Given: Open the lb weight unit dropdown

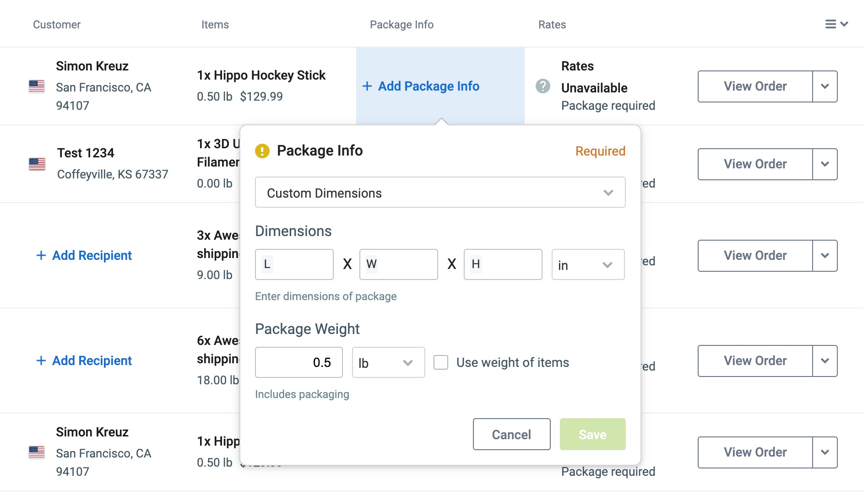Looking at the screenshot, I should coord(388,363).
